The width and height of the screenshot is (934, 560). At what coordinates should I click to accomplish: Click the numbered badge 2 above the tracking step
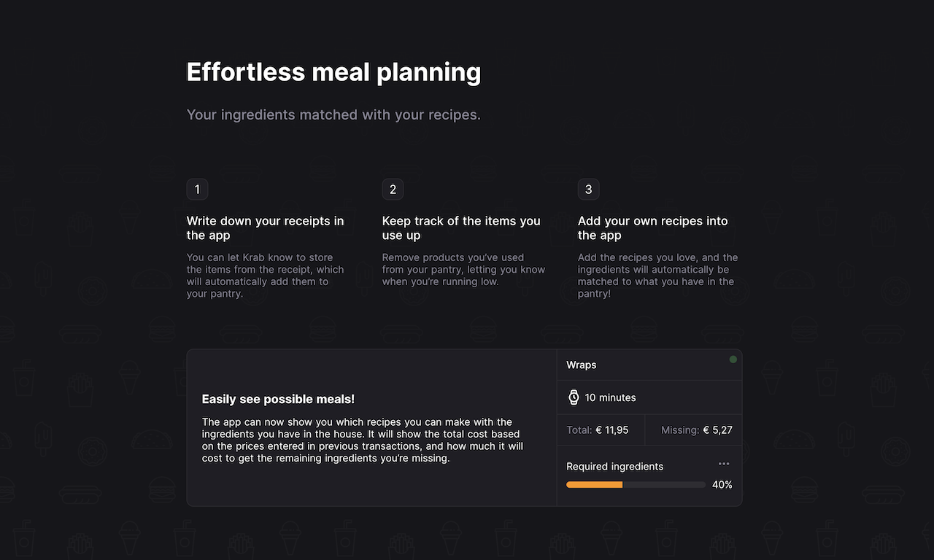(x=393, y=189)
